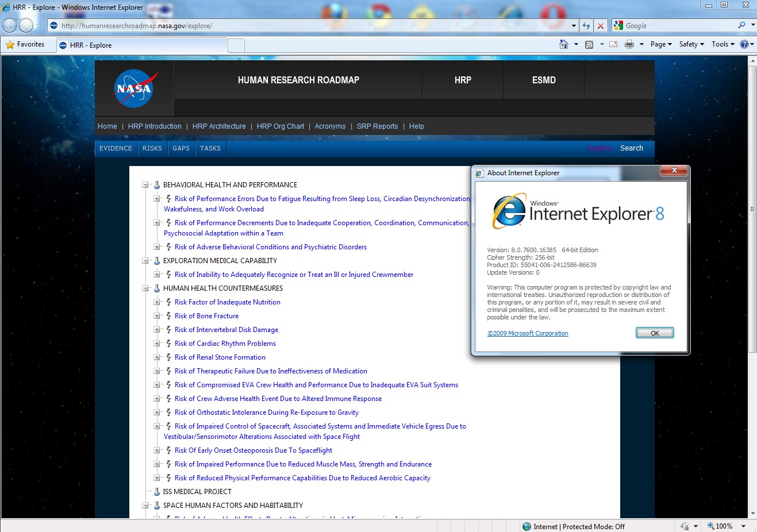Click the NASA logo
Viewport: 757px width, 532px height.
[x=136, y=88]
